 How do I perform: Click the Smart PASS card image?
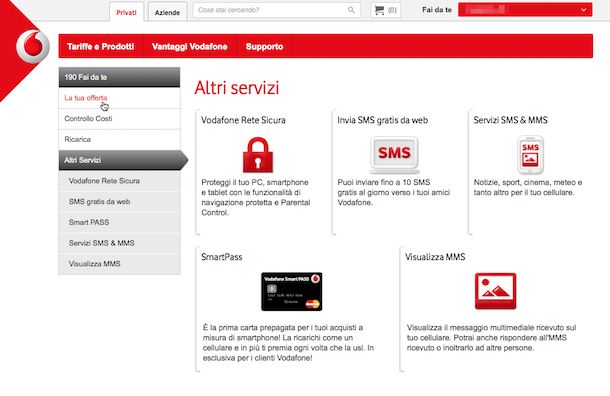pyautogui.click(x=291, y=291)
